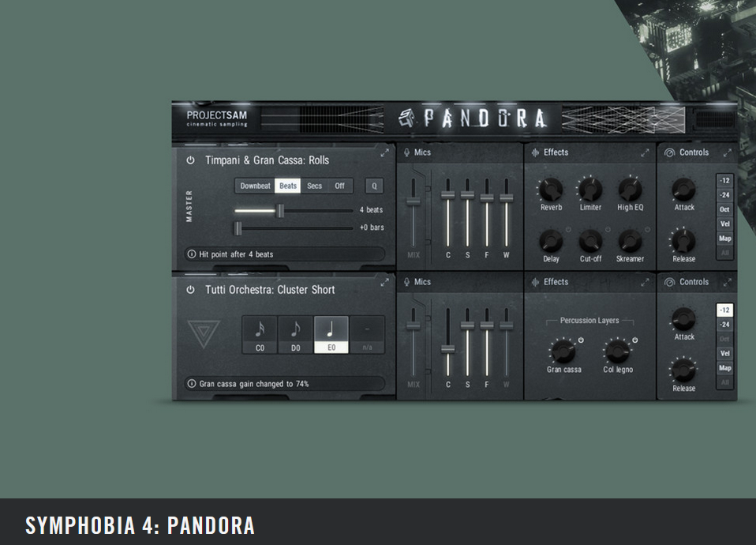Screen dimensions: 756x545
Task: Click the Cut-off knob
Action: pos(590,240)
